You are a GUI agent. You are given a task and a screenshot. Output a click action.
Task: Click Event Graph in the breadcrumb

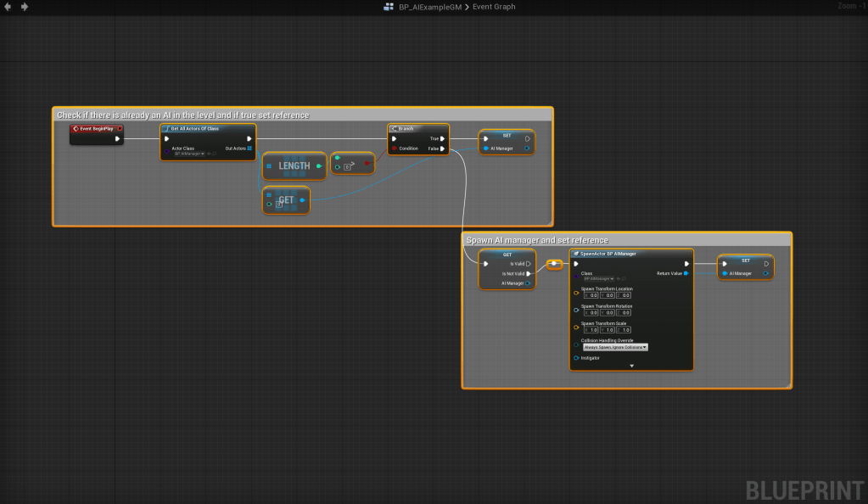492,7
